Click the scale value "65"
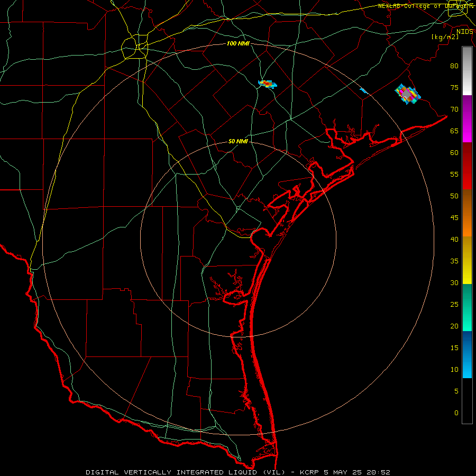 pos(454,131)
